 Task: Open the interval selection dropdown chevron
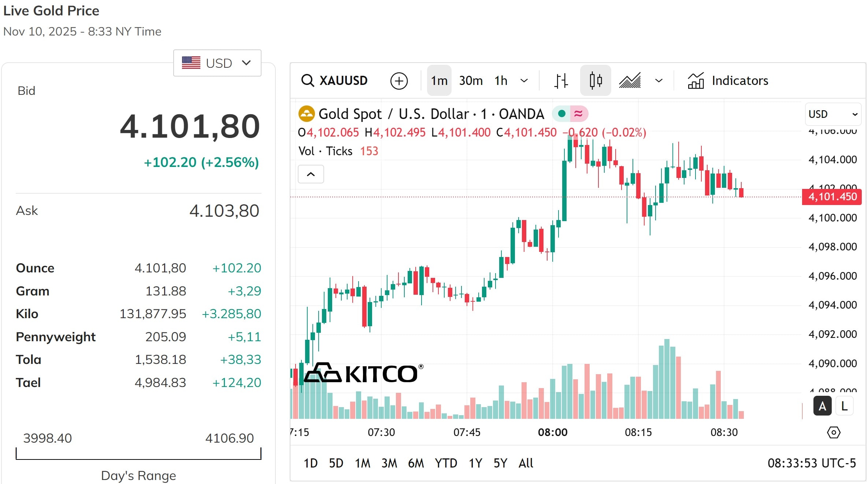coord(524,80)
